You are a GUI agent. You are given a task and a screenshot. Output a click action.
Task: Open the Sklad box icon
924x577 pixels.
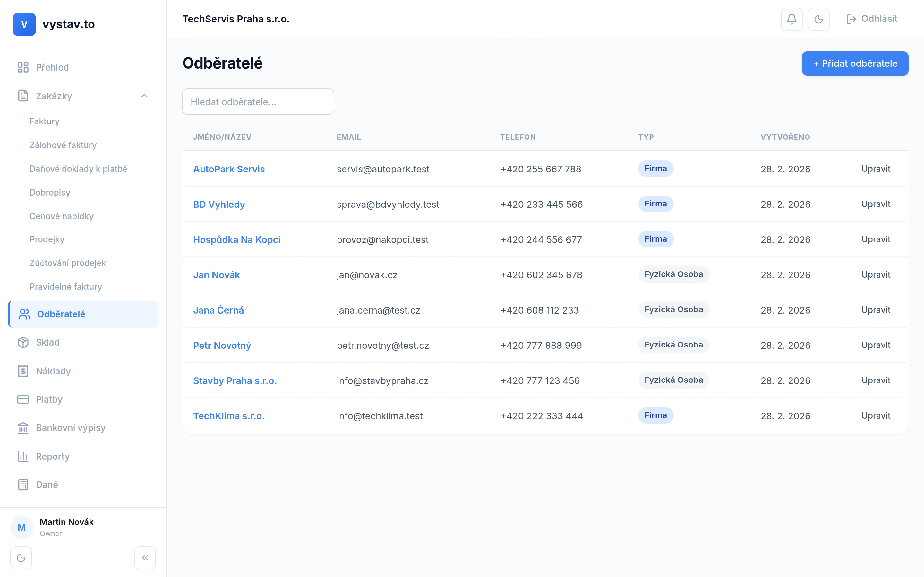pyautogui.click(x=23, y=342)
